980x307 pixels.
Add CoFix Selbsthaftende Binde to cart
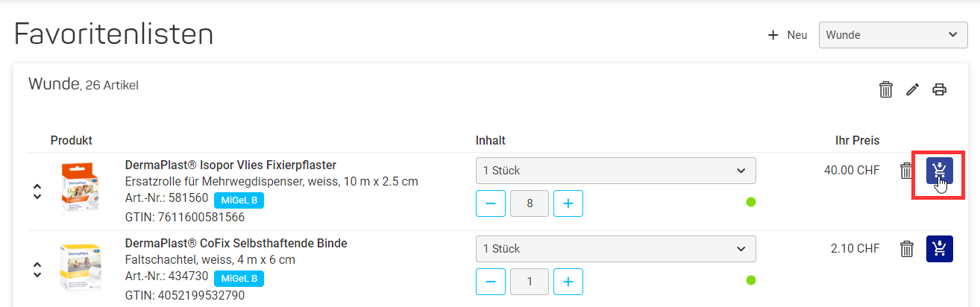coord(939,248)
